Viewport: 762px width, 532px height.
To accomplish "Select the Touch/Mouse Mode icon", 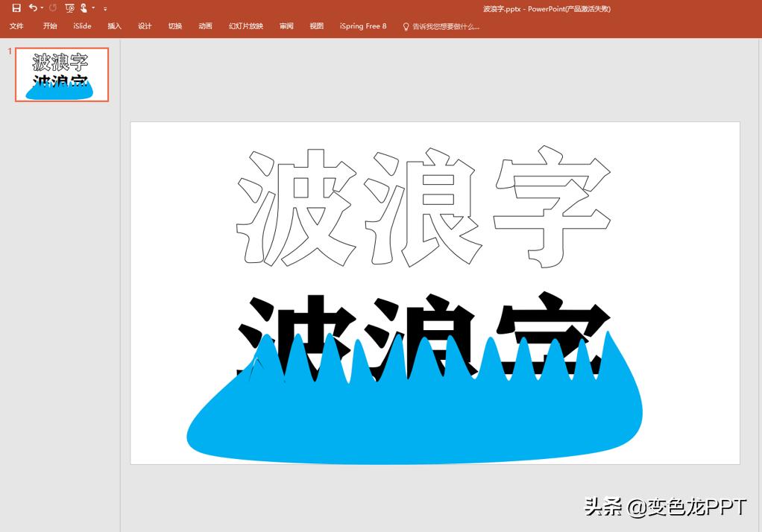I will pyautogui.click(x=84, y=8).
